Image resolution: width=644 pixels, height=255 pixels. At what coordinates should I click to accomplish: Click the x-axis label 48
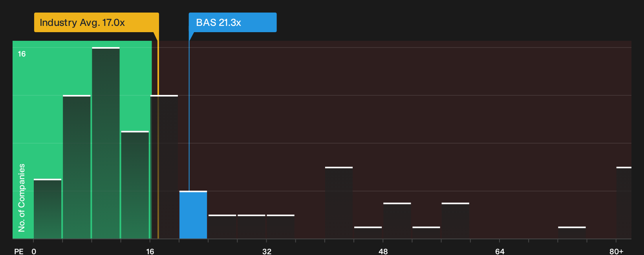tap(383, 251)
